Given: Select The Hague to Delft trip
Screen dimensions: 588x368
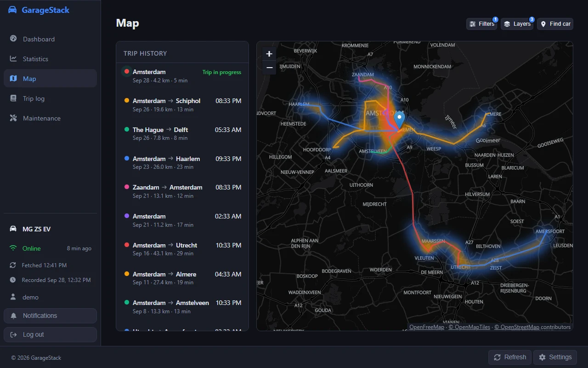Looking at the screenshot, I should [x=182, y=134].
